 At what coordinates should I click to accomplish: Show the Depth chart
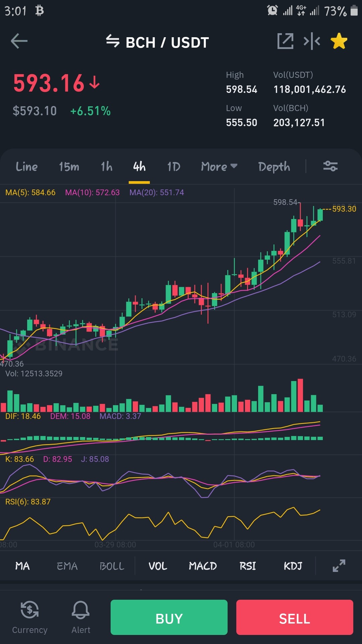pyautogui.click(x=274, y=167)
